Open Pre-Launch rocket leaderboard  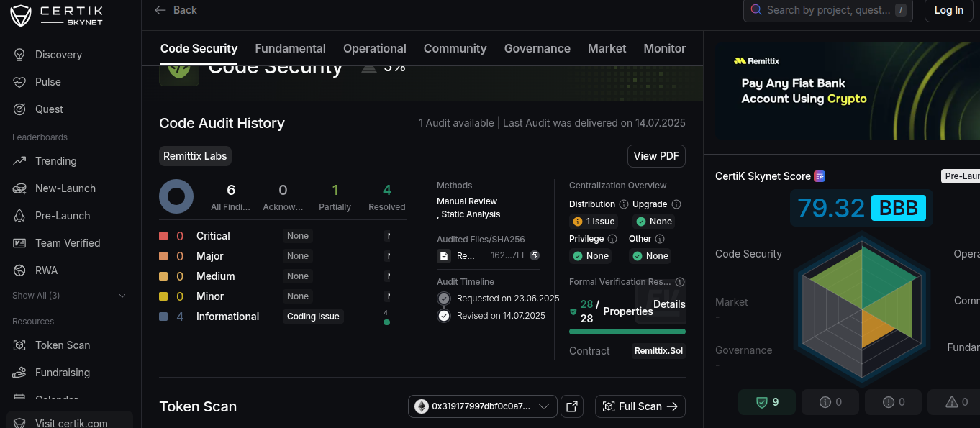coord(20,216)
